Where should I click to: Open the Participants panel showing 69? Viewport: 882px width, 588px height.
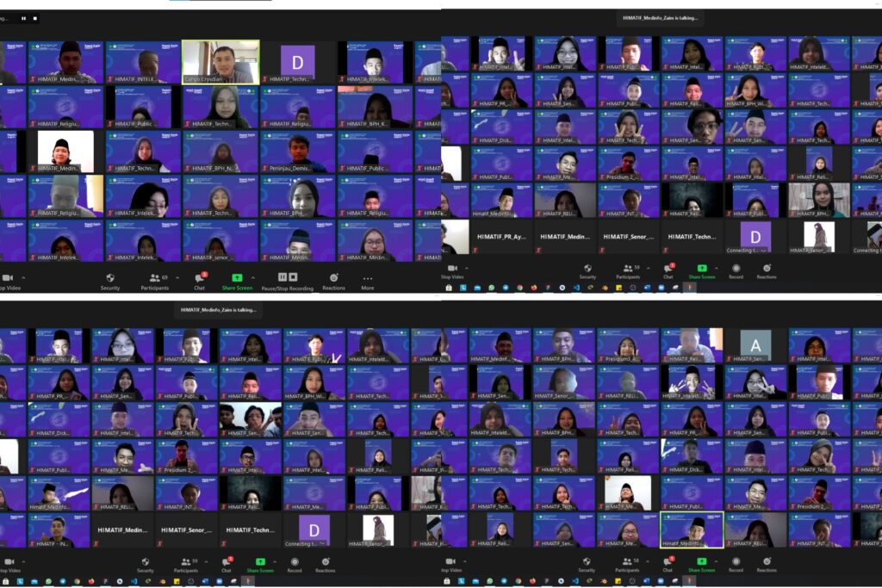click(x=155, y=282)
